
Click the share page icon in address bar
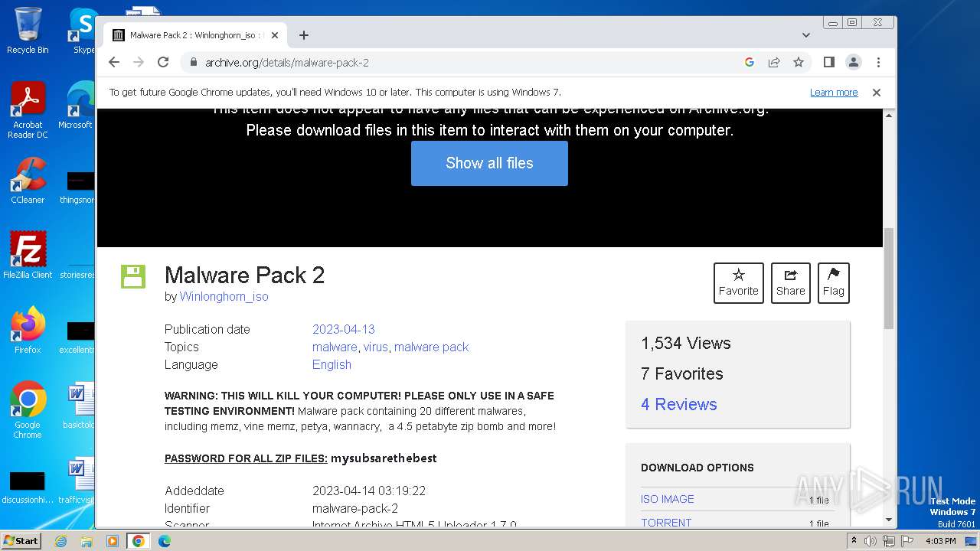(x=774, y=62)
